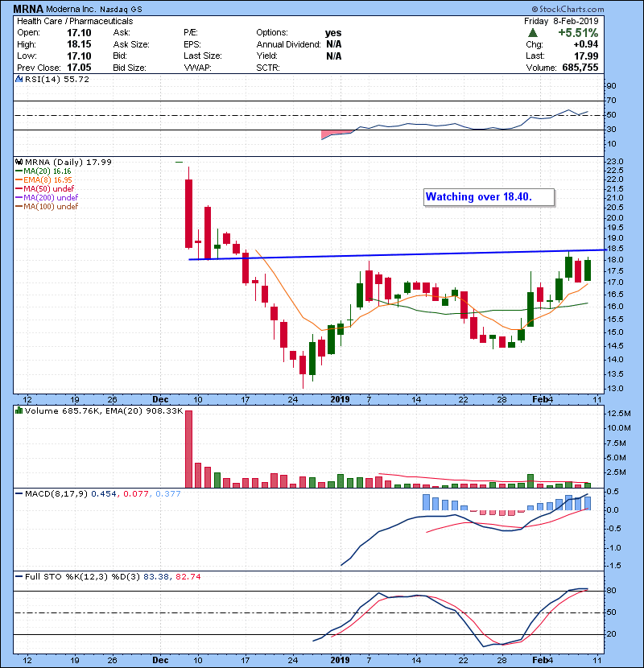Click the blue resistance trendline near 18.5
The height and width of the screenshot is (668, 644).
(x=397, y=254)
